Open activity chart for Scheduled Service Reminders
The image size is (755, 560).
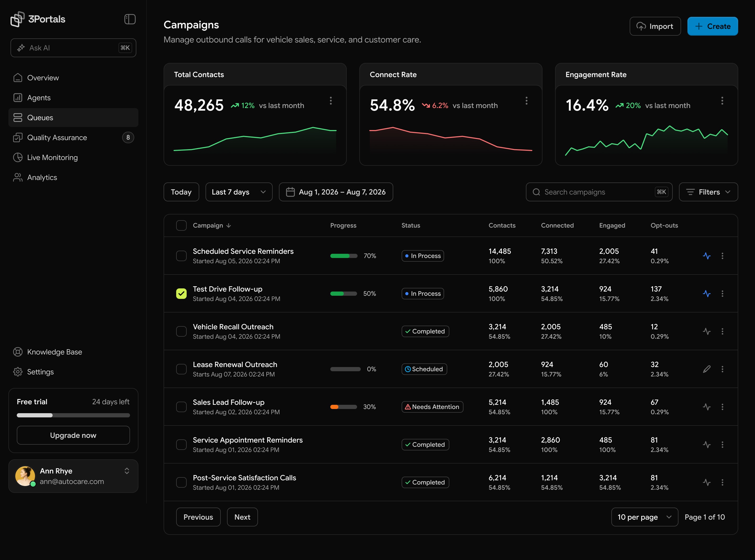(707, 256)
